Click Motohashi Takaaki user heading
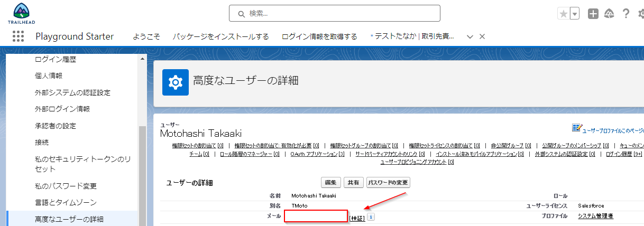 [201, 134]
